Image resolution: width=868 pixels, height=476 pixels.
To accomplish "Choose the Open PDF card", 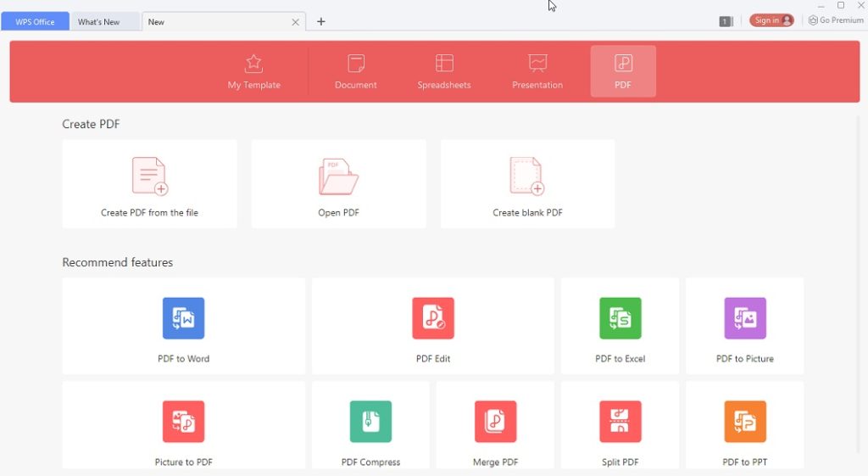I will pos(338,185).
